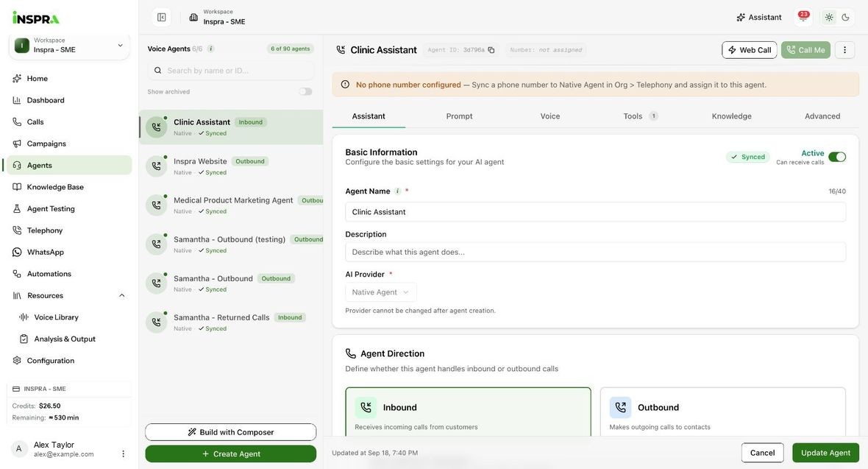
Task: Click the search by name field
Action: pos(231,71)
